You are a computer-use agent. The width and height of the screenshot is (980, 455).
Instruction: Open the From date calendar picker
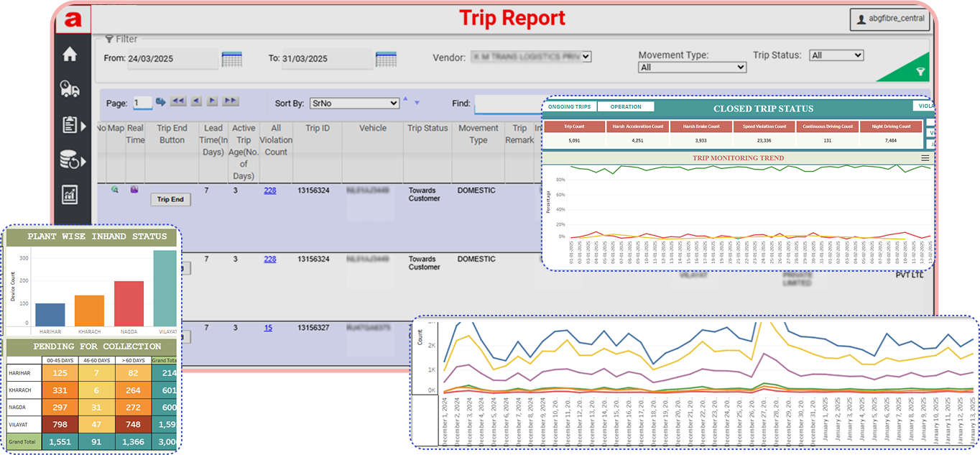click(231, 59)
